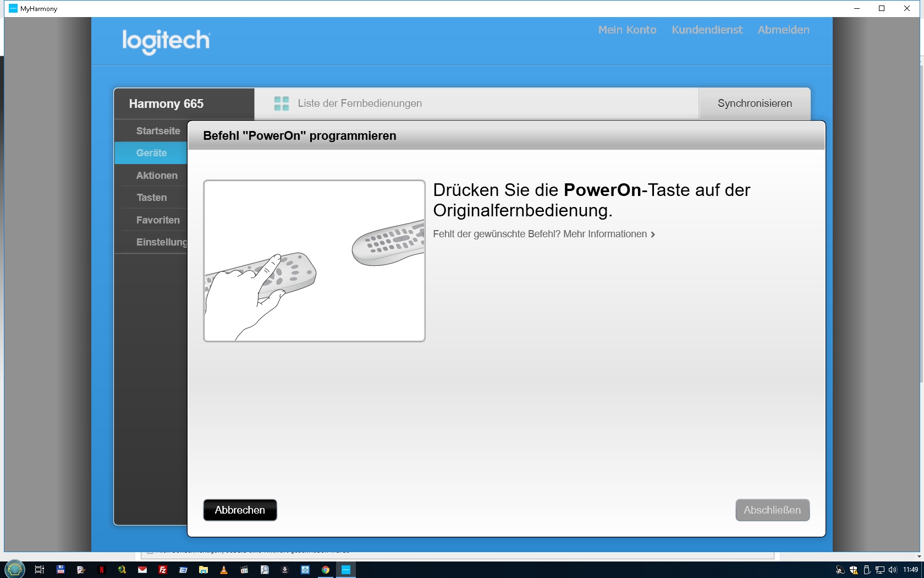The width and height of the screenshot is (924, 578).
Task: Click the Synchronisieren button
Action: click(755, 103)
